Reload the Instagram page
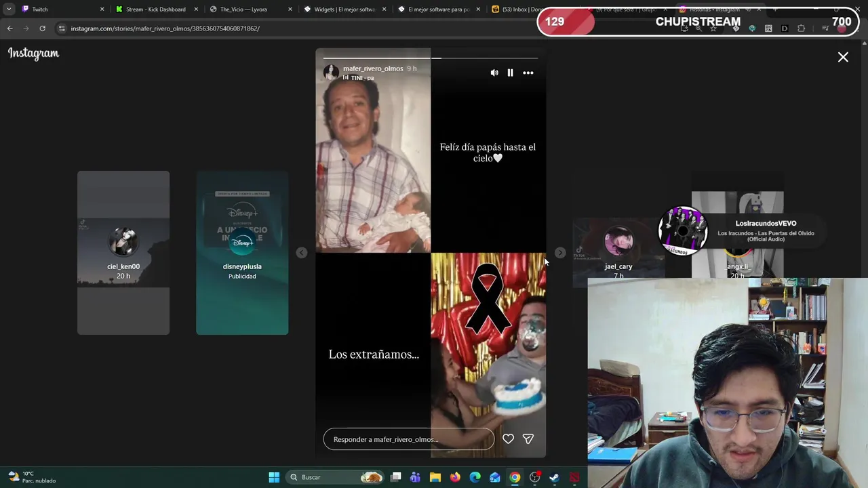Screen dimensions: 868x488 42,28
